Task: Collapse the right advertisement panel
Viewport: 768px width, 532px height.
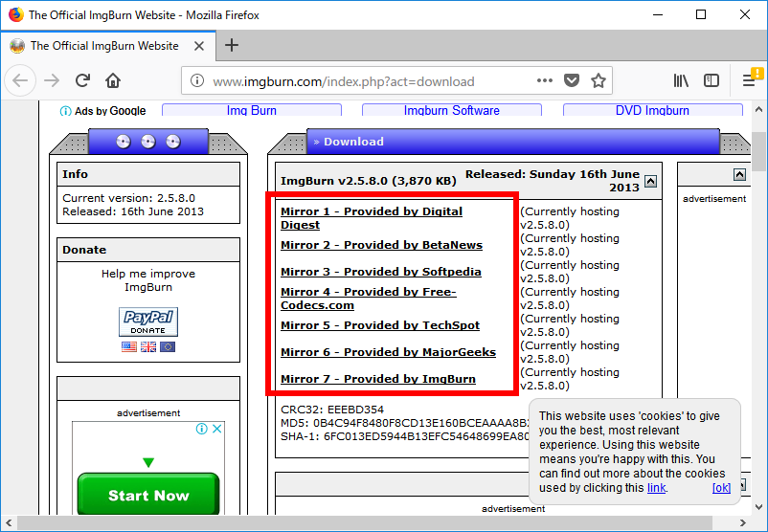Action: click(739, 174)
